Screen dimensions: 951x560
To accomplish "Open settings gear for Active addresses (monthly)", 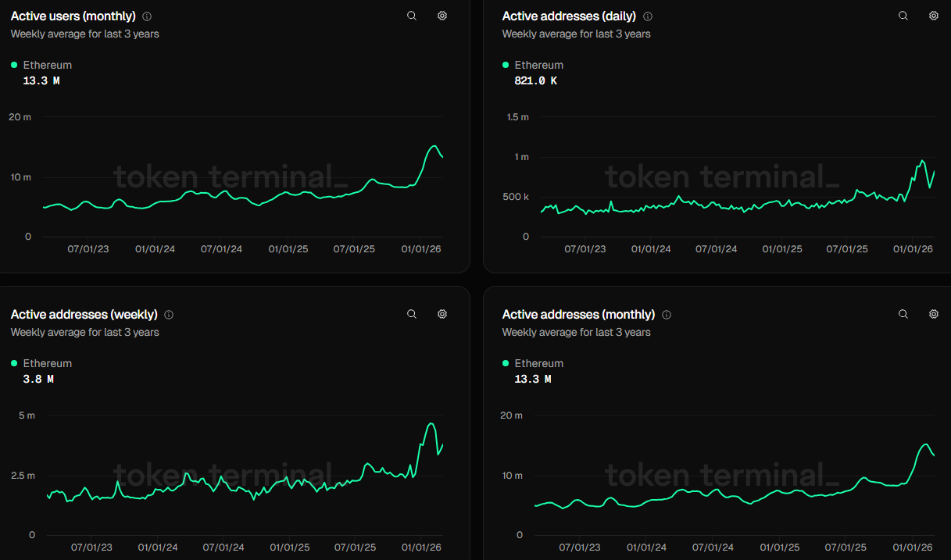I will (933, 314).
